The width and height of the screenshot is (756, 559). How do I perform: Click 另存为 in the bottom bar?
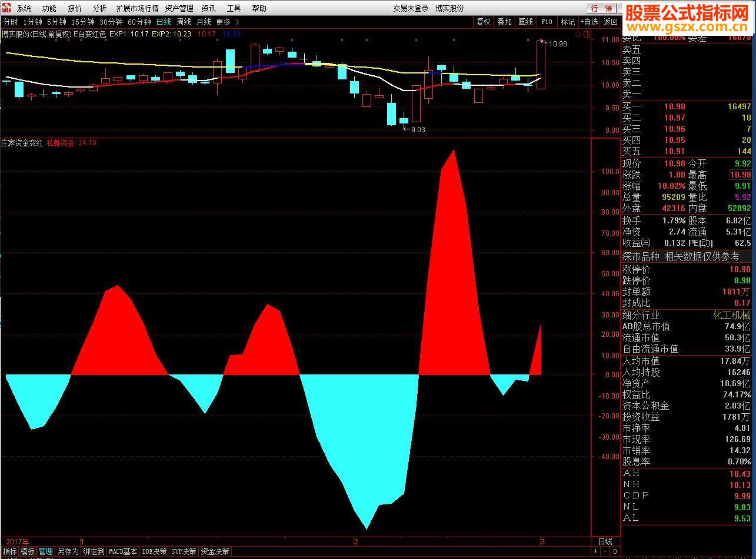click(68, 551)
